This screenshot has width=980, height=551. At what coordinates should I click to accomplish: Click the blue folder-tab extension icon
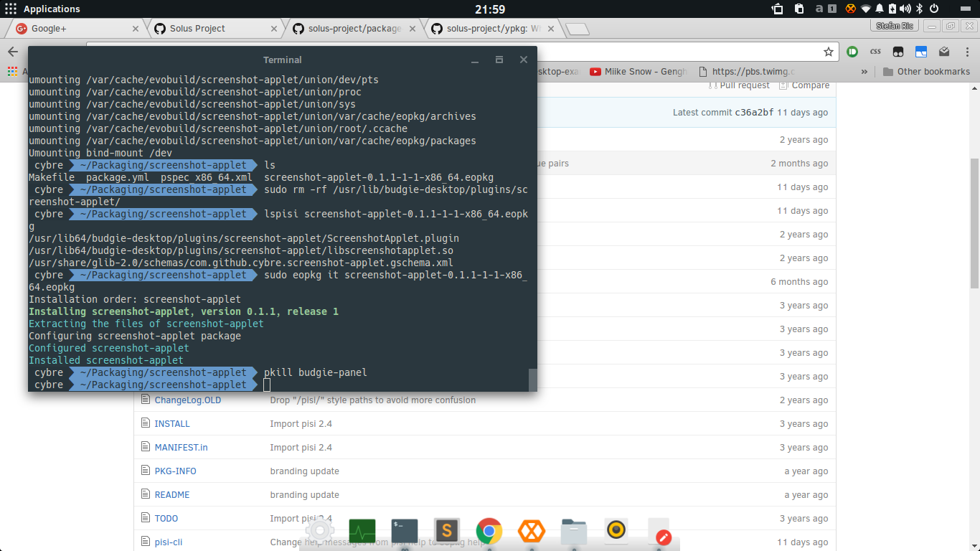point(920,52)
